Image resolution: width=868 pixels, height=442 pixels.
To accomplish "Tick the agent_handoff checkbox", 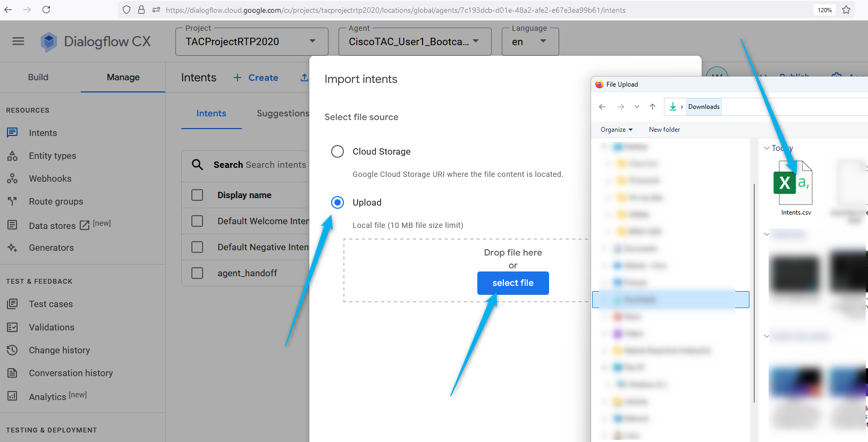I will [x=197, y=273].
